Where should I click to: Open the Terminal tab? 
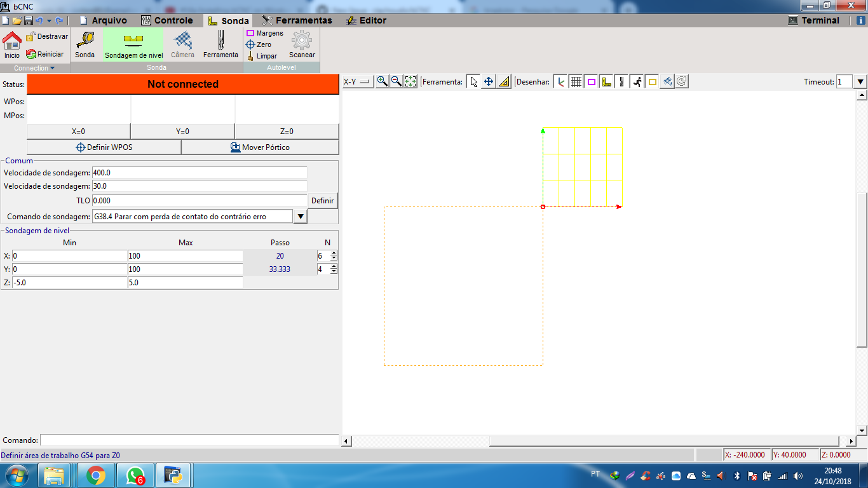814,20
